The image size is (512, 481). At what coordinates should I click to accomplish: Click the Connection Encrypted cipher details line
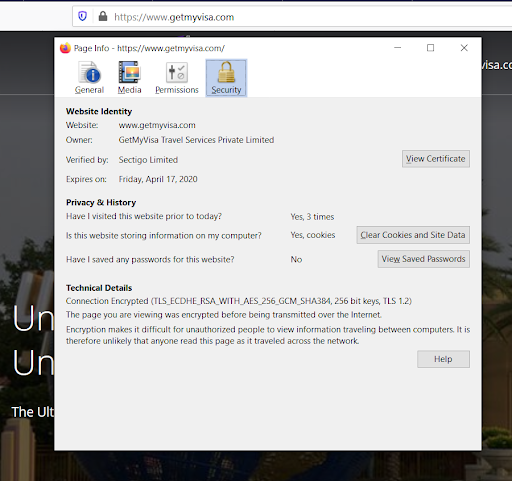(x=239, y=301)
